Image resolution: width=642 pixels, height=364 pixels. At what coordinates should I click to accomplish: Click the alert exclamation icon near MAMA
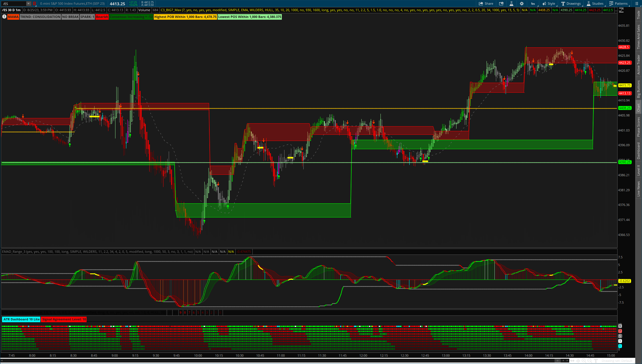coord(4,17)
